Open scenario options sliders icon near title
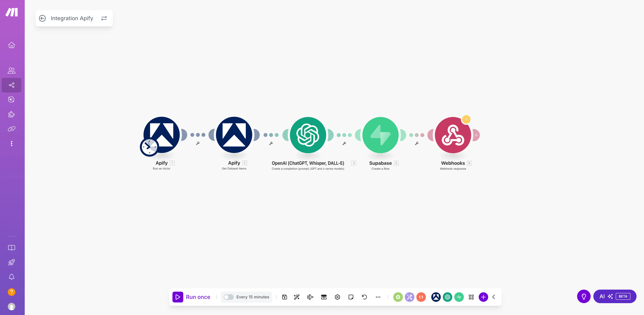 (104, 18)
